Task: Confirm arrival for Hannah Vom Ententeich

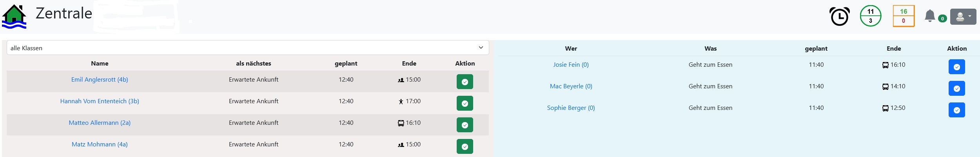Action: click(465, 104)
